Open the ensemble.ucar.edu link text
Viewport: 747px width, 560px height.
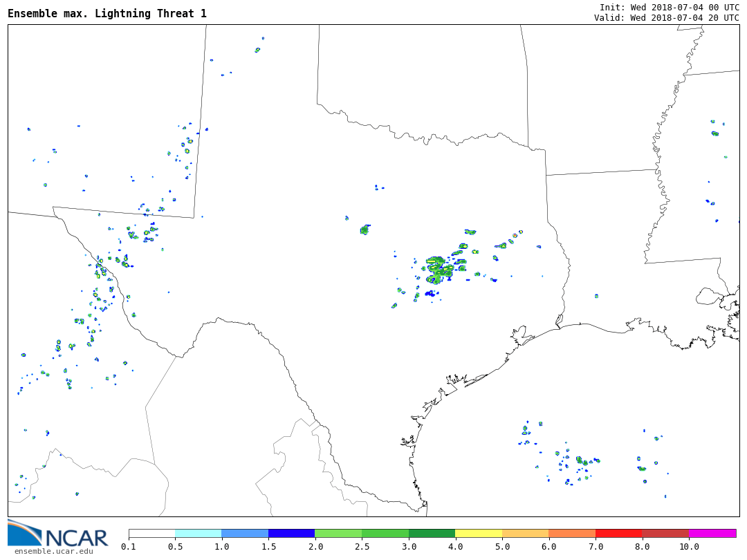click(53, 551)
